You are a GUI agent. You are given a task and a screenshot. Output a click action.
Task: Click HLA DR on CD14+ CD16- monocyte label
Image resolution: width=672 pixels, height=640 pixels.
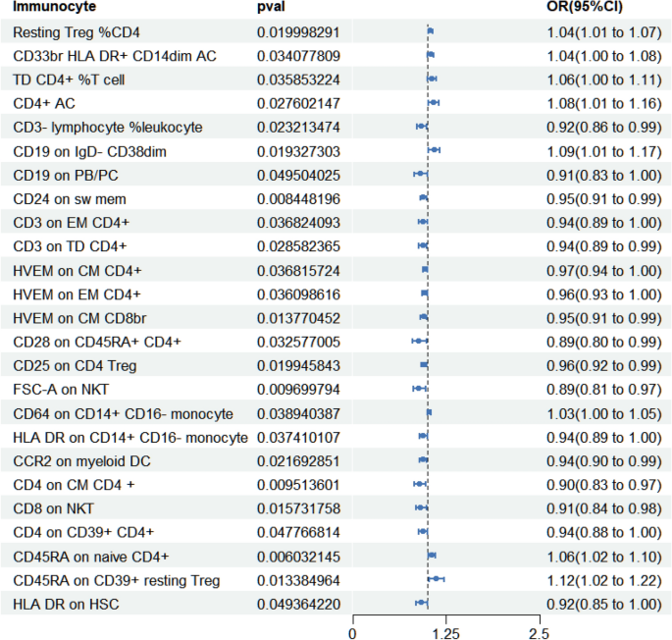pos(130,438)
